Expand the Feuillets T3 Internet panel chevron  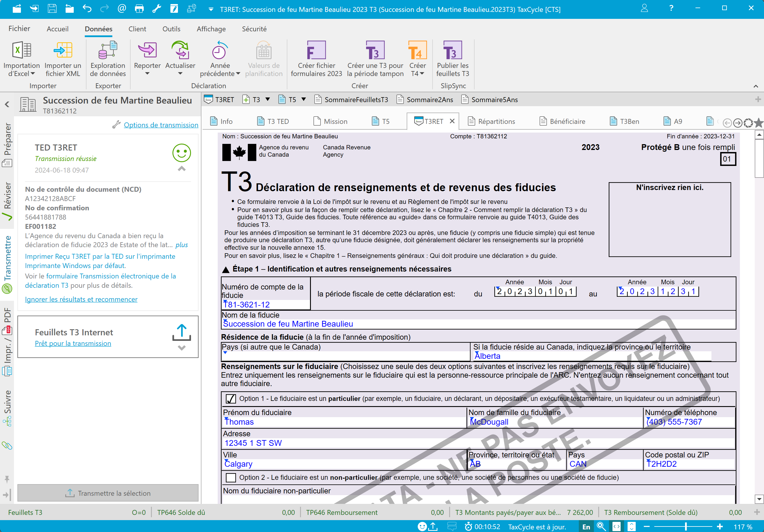tap(182, 348)
